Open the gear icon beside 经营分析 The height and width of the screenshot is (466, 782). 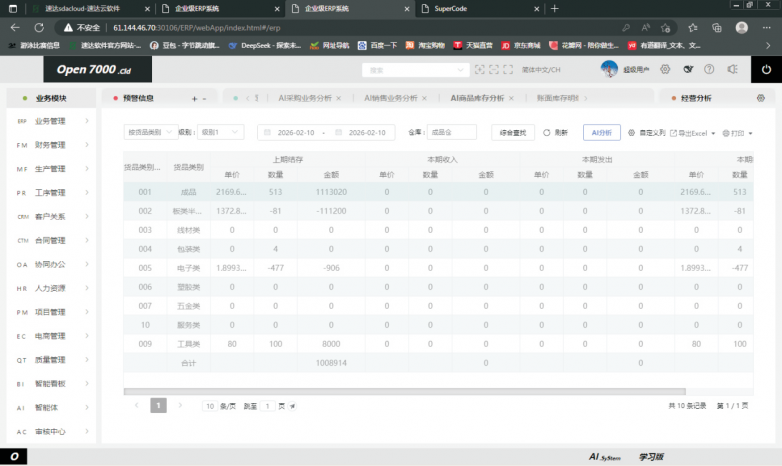pyautogui.click(x=760, y=99)
